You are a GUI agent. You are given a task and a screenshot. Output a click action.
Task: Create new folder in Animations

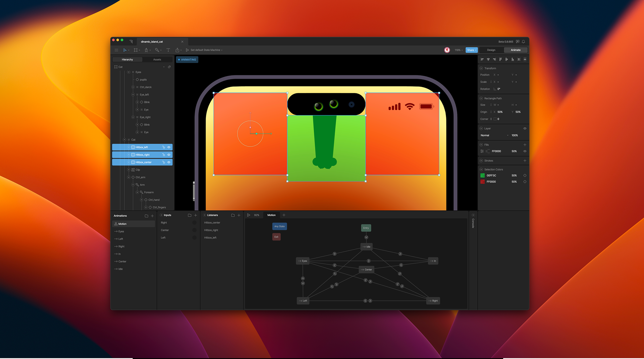click(146, 216)
